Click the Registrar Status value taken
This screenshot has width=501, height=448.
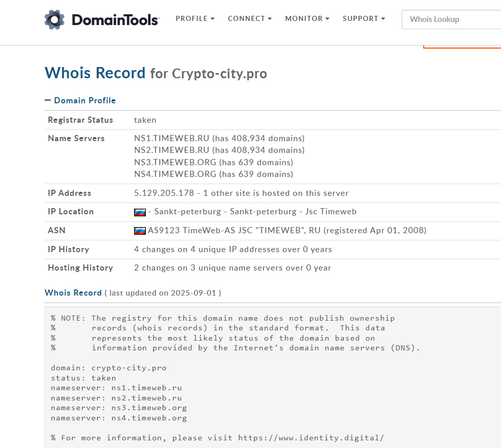pos(145,120)
